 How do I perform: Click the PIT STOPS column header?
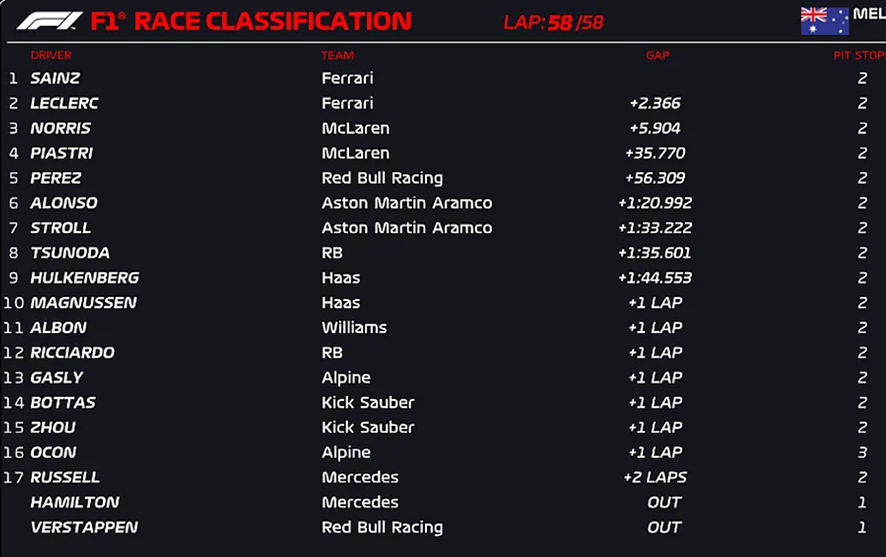tap(859, 55)
